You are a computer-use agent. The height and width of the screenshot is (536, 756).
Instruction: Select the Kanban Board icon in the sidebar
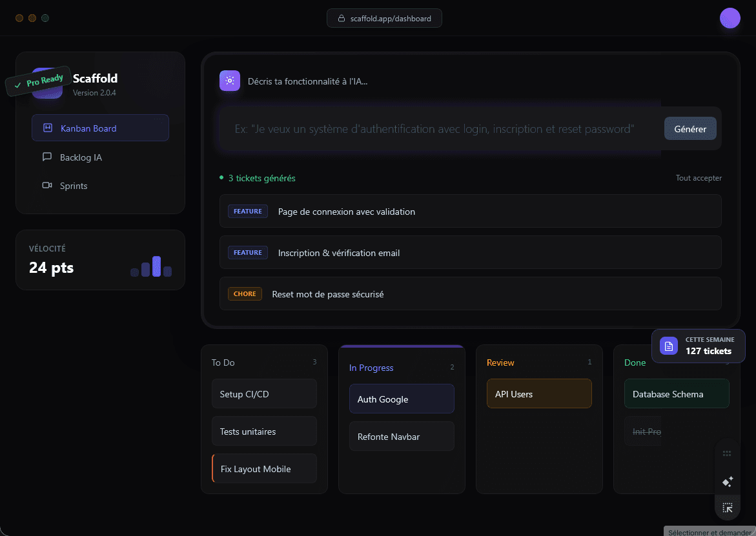coord(46,128)
